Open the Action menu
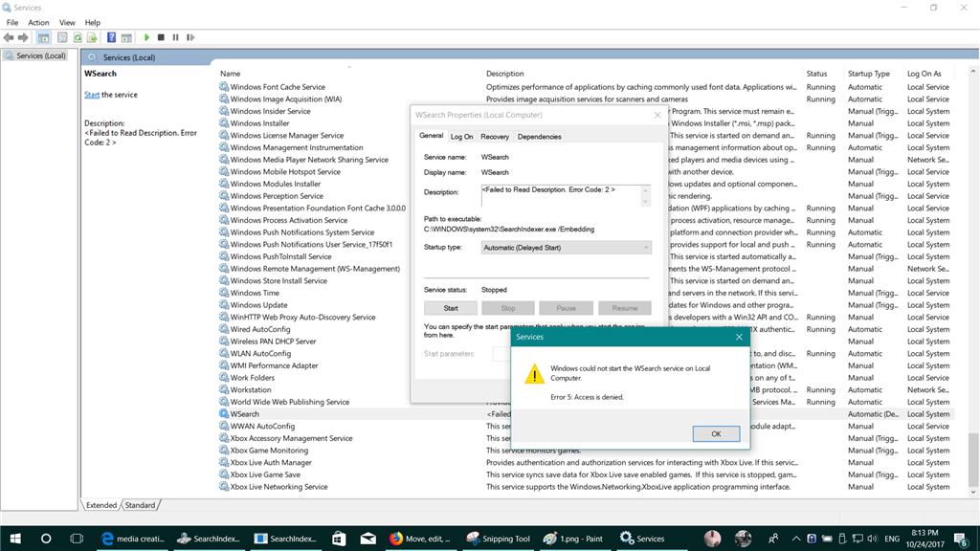The width and height of the screenshot is (980, 551). (x=38, y=23)
